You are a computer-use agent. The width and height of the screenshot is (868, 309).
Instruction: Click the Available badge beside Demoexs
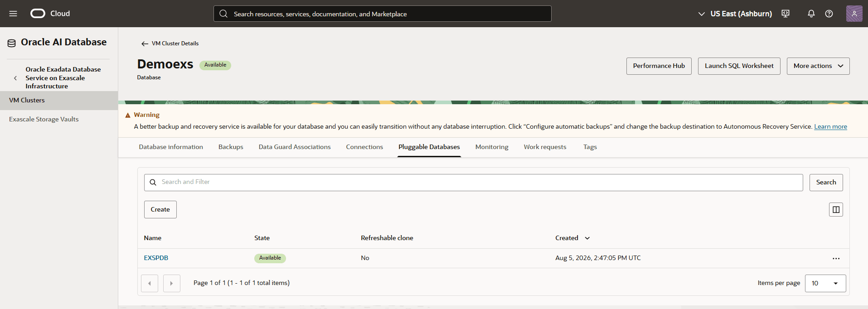[215, 65]
